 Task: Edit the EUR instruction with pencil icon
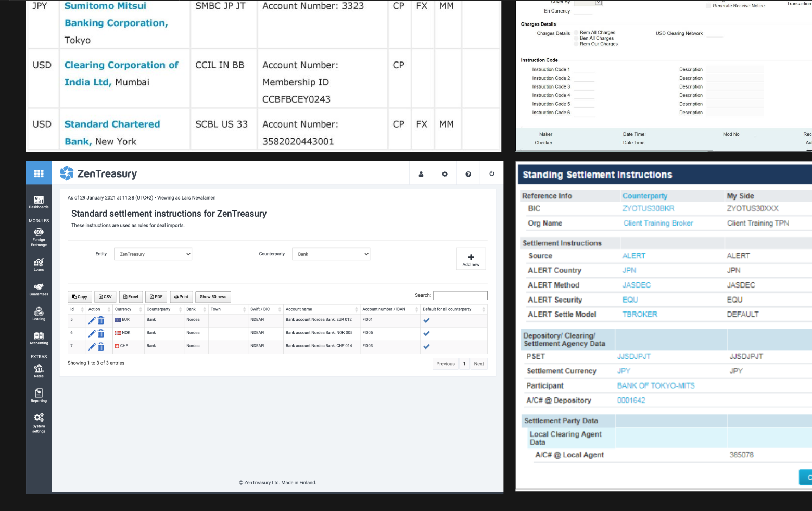tap(92, 320)
